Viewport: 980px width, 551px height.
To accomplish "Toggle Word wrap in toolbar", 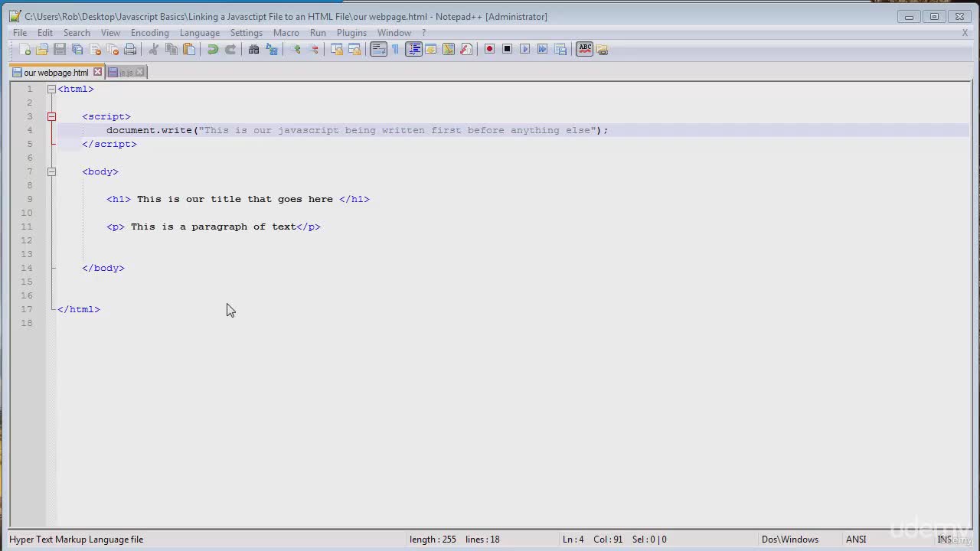I will click(x=378, y=49).
